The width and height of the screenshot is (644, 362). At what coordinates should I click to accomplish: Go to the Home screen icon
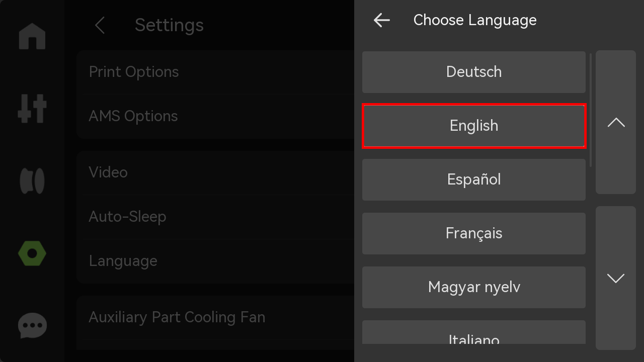pos(32,36)
